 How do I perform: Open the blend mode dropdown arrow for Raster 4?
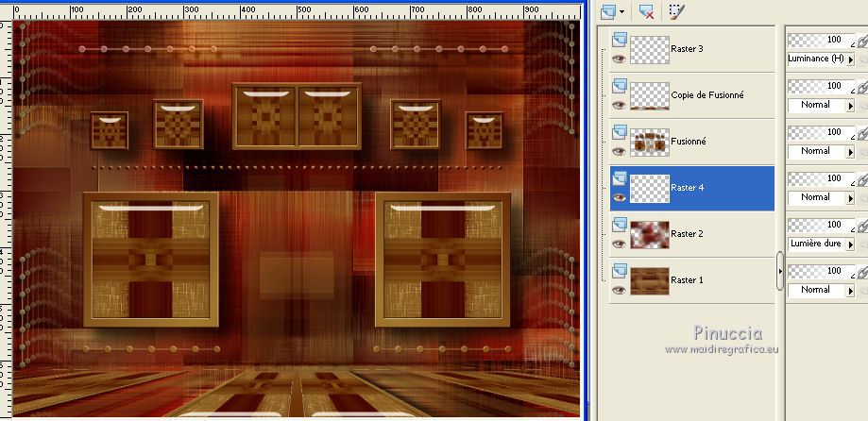coord(850,198)
